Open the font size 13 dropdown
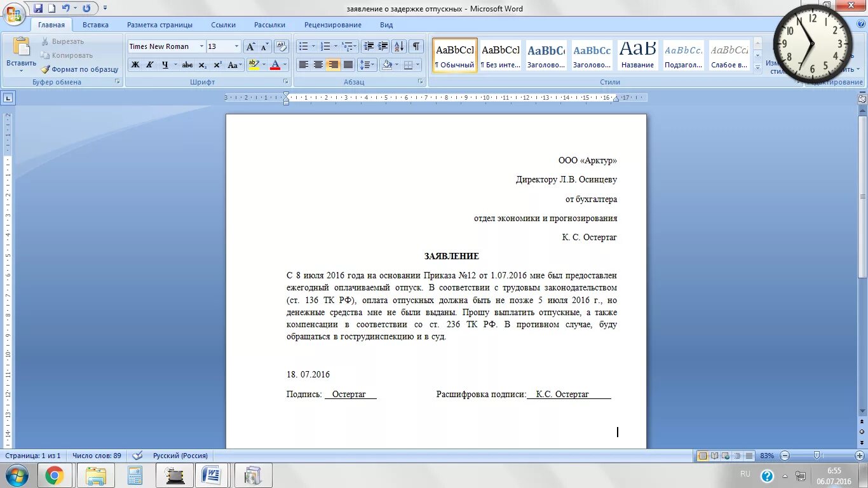This screenshot has height=488, width=868. click(237, 46)
